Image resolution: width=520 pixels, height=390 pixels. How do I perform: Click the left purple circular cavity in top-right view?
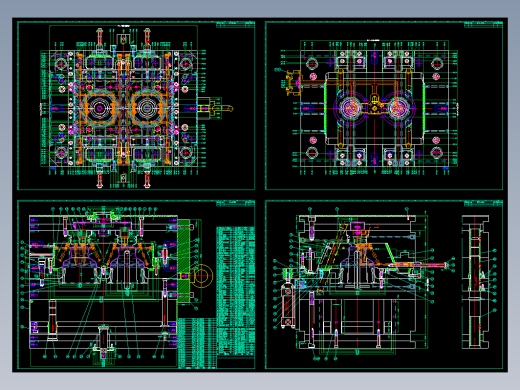[350, 108]
